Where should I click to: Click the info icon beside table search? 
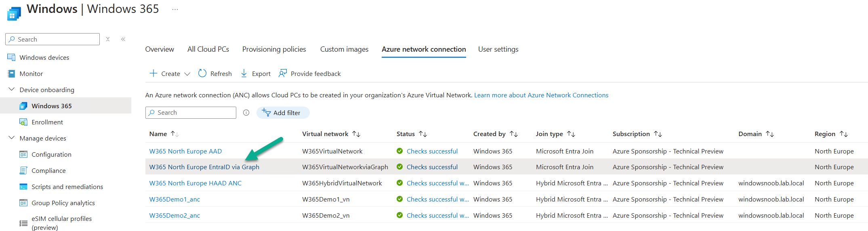point(246,113)
